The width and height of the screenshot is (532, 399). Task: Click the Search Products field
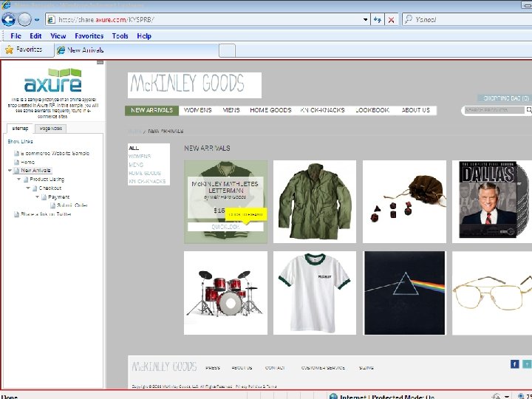[x=494, y=110]
